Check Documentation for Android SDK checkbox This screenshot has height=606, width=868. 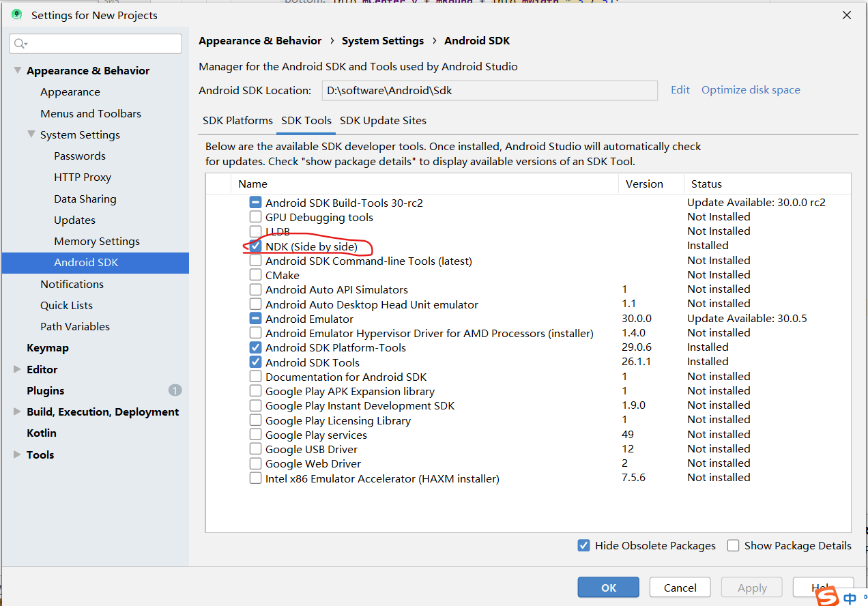pyautogui.click(x=255, y=377)
